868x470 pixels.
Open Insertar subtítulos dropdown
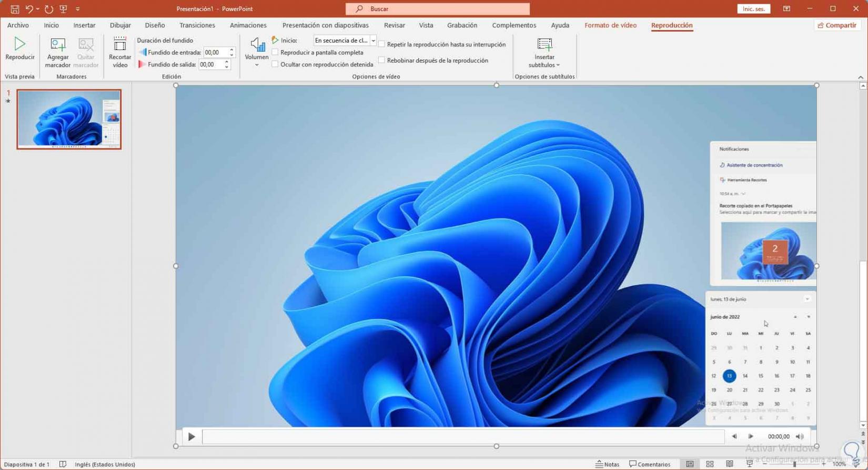click(544, 52)
